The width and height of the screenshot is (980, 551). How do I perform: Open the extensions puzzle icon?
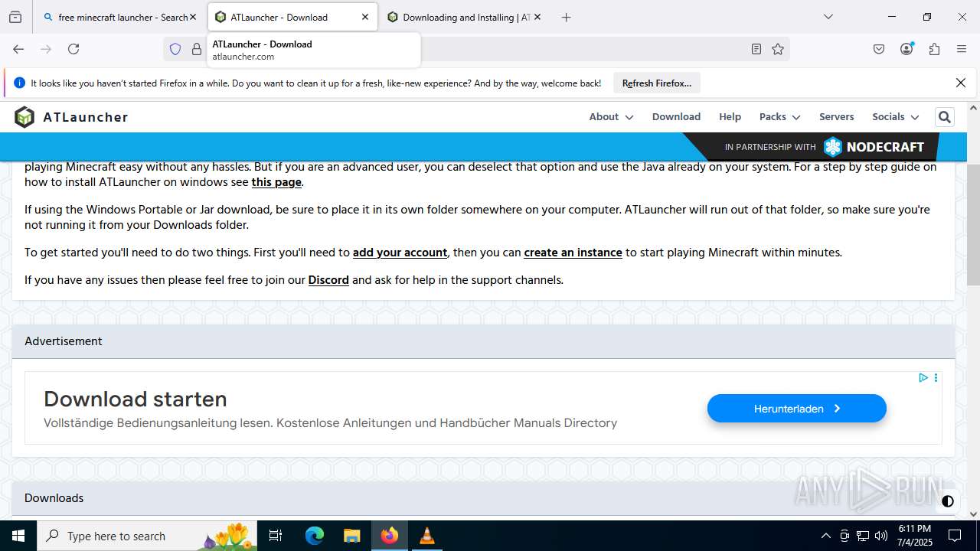coord(934,49)
